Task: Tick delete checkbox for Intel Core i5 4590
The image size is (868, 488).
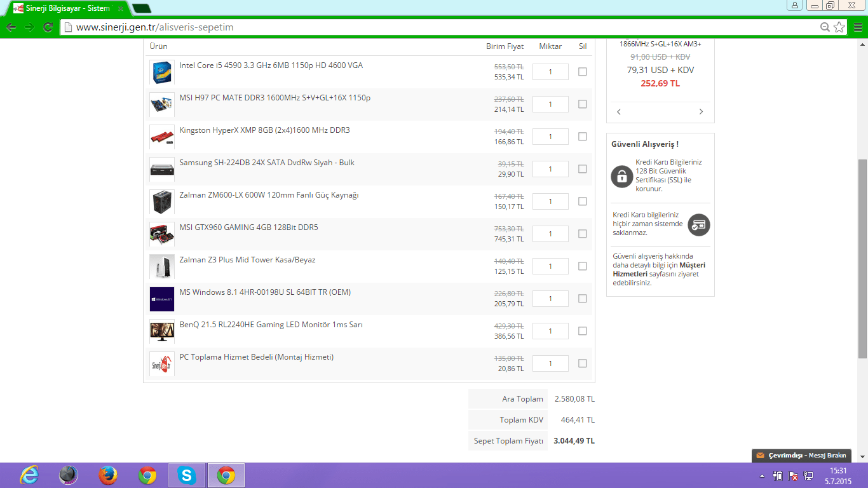Action: [582, 72]
